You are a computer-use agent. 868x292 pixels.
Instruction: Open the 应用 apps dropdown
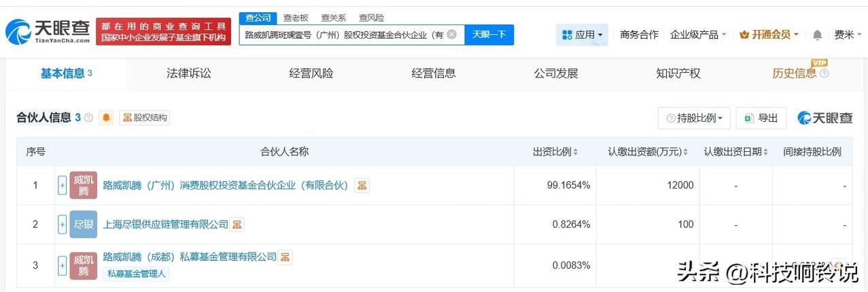[x=582, y=35]
